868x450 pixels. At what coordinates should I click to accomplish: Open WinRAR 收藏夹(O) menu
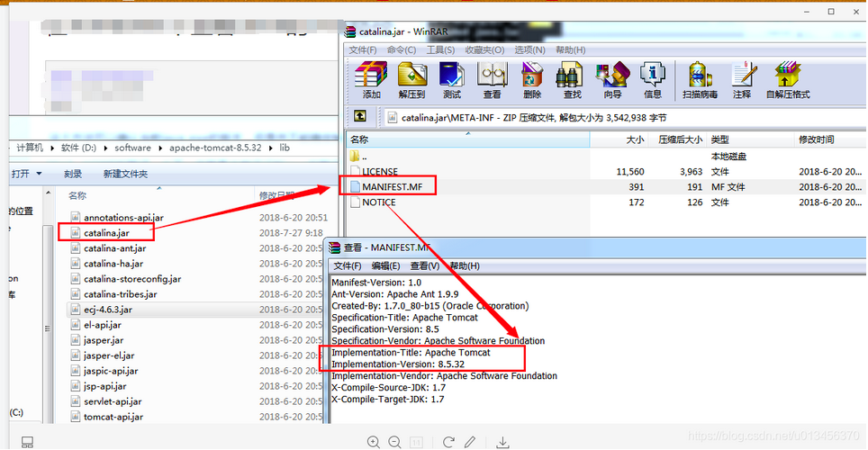(484, 49)
